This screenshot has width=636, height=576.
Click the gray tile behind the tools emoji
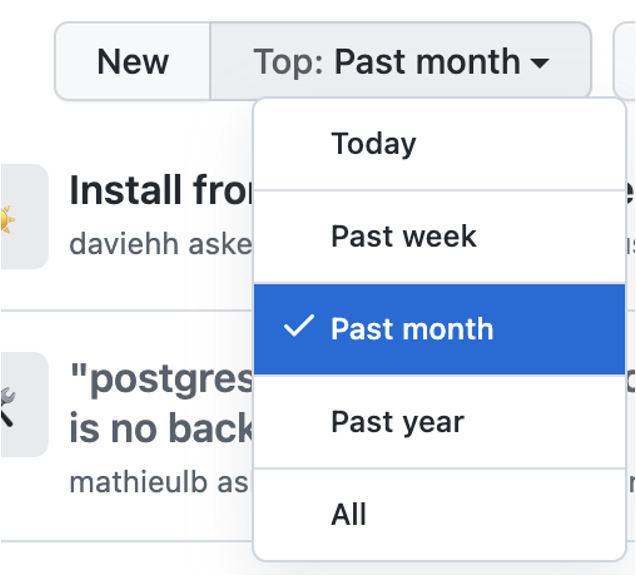[24, 404]
